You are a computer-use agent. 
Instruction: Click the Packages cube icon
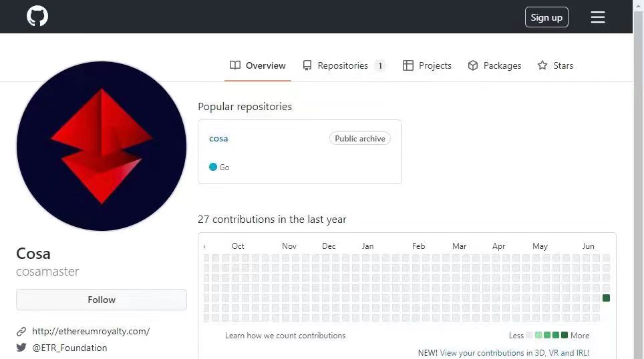pyautogui.click(x=473, y=65)
